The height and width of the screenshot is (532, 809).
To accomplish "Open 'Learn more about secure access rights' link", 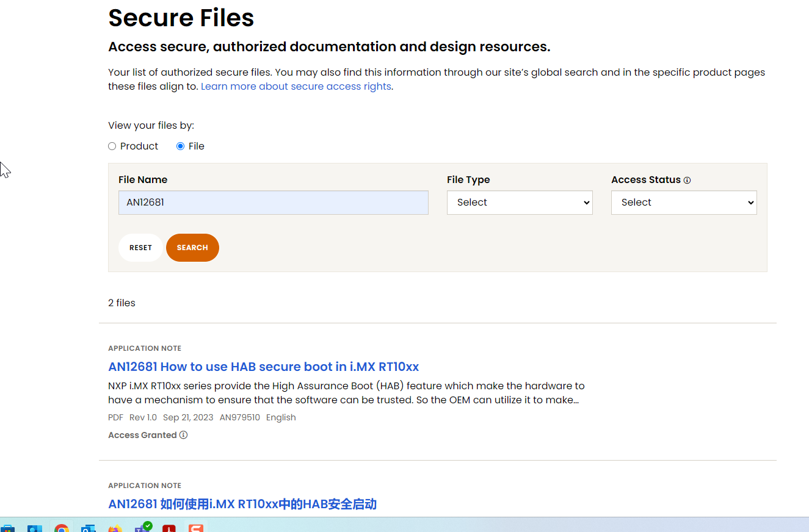I will (296, 87).
